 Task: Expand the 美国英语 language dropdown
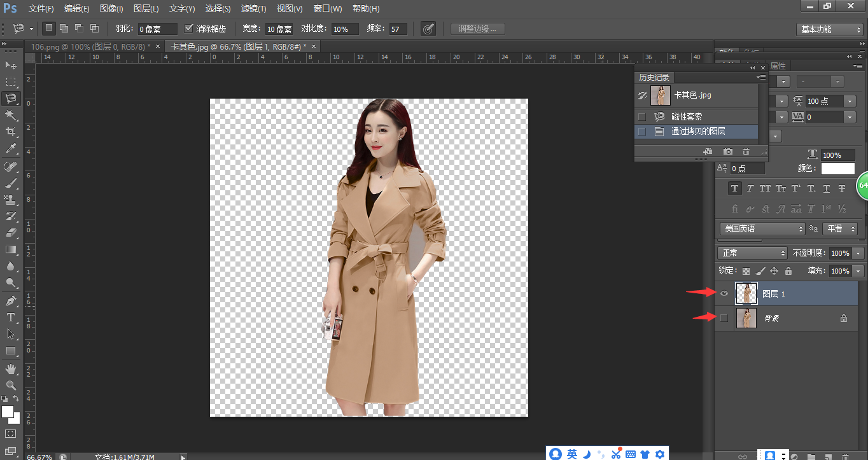tap(762, 228)
